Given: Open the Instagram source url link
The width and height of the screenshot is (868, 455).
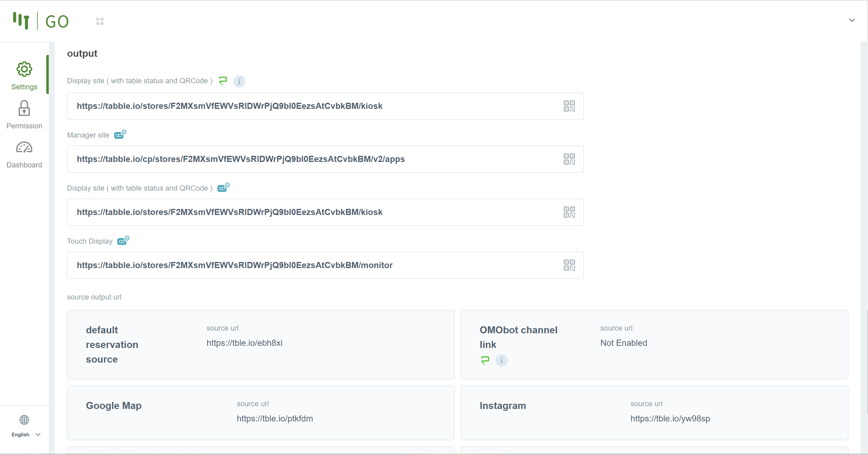Looking at the screenshot, I should coord(670,419).
